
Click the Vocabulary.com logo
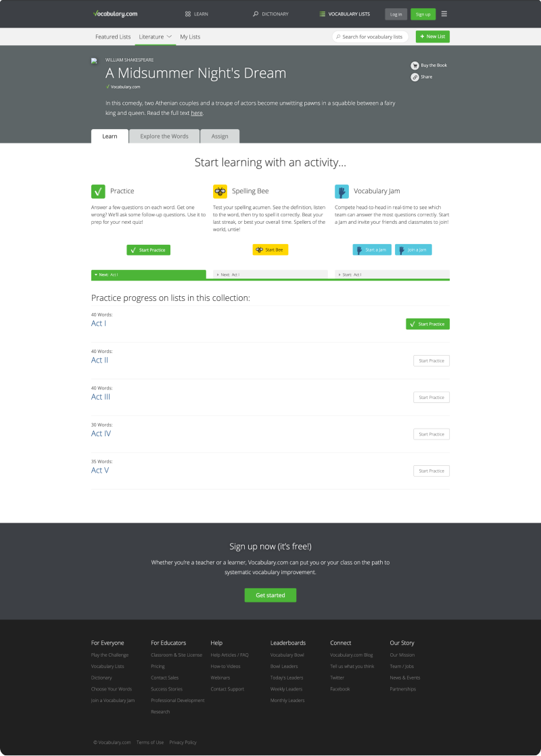(x=115, y=14)
